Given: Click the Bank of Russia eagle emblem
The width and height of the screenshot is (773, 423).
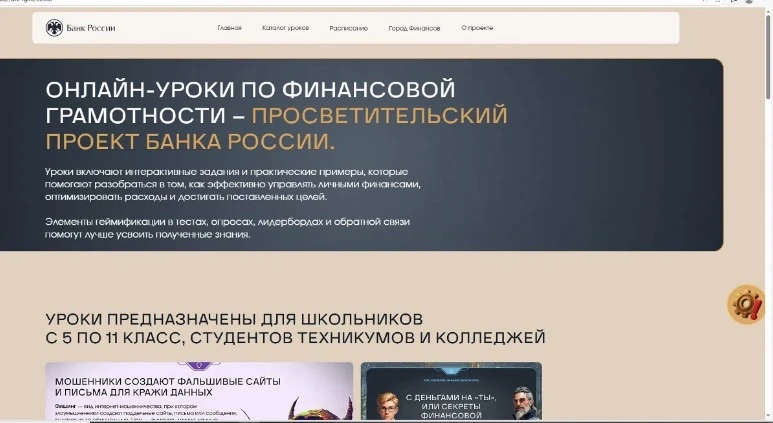Looking at the screenshot, I should (x=54, y=28).
